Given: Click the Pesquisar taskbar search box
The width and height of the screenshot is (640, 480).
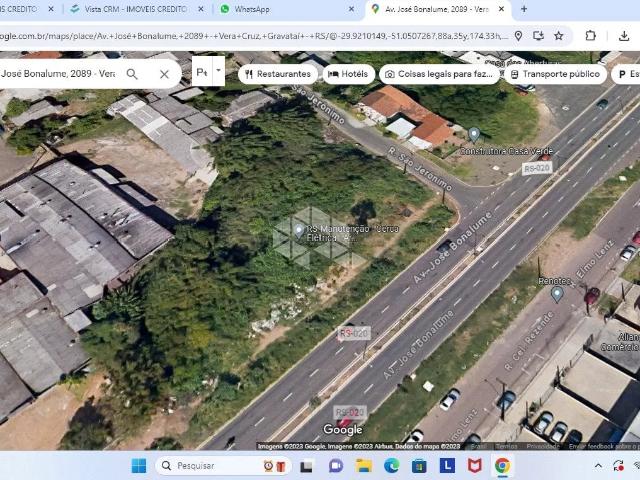Looking at the screenshot, I should coord(223,466).
